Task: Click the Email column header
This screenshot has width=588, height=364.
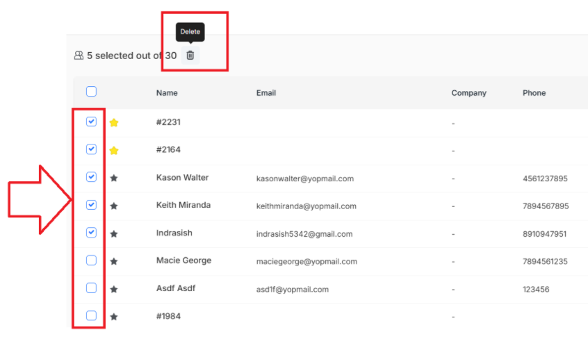Action: point(266,93)
